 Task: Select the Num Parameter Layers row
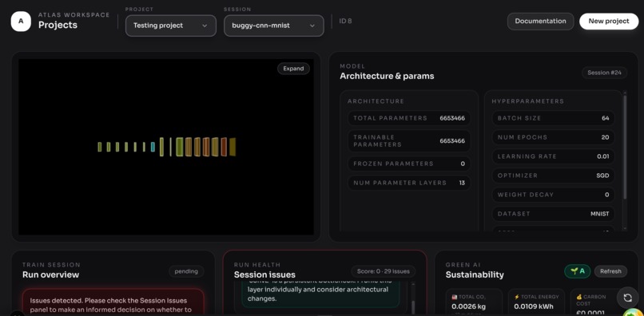coord(409,183)
